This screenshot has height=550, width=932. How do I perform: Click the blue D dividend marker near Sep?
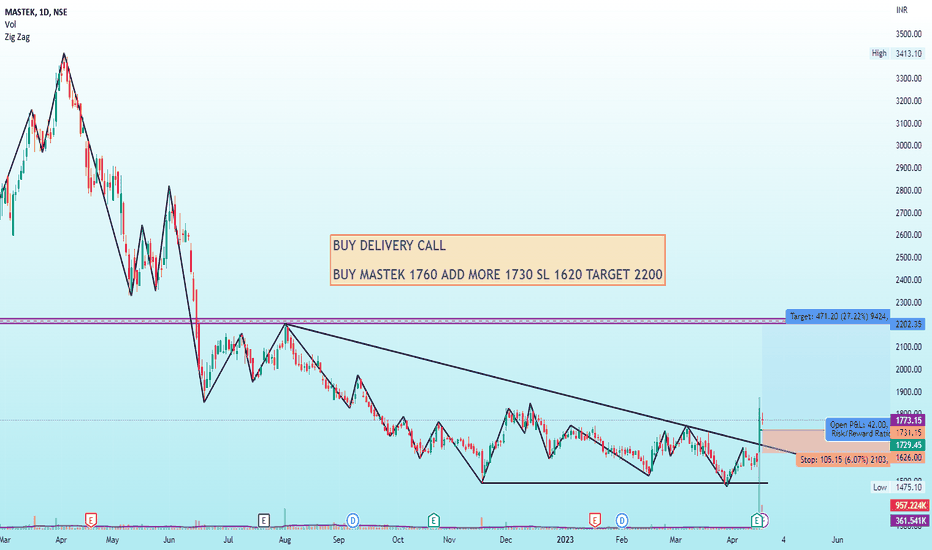353,520
